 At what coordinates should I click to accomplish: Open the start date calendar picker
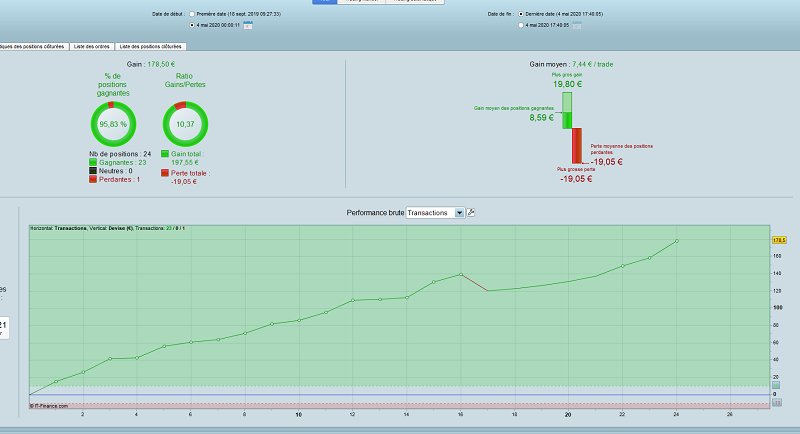tap(248, 25)
